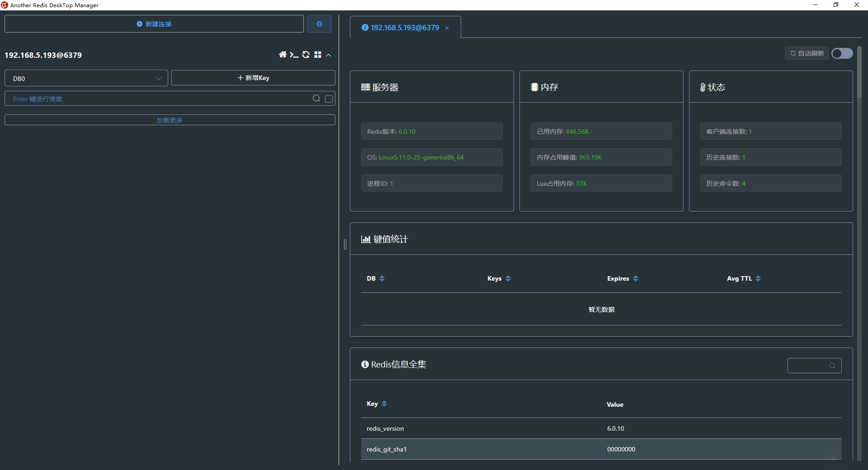
Task: Select the 192.168.5.193@6379 tab
Action: (x=405, y=28)
